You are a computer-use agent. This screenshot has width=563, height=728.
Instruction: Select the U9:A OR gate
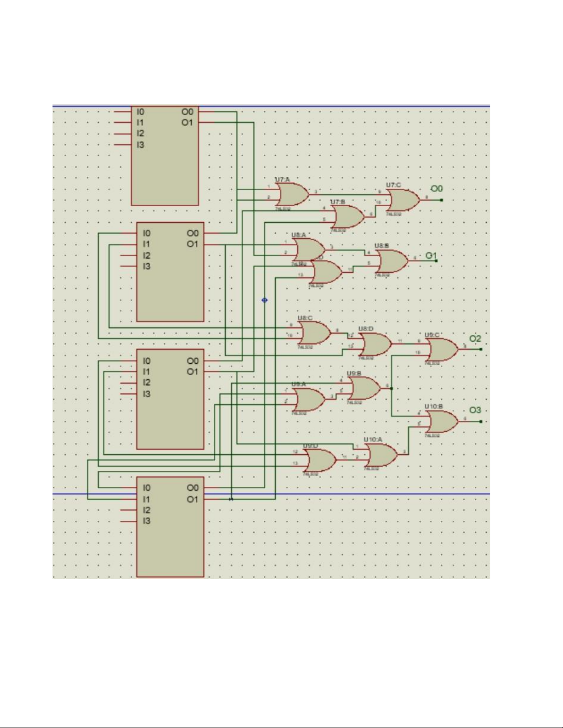[309, 400]
